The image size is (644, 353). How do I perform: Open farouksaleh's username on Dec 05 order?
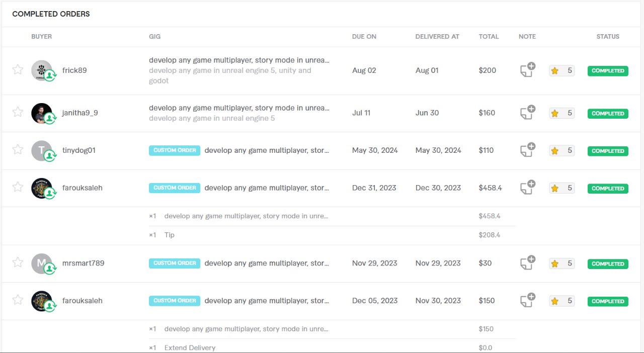pos(82,301)
